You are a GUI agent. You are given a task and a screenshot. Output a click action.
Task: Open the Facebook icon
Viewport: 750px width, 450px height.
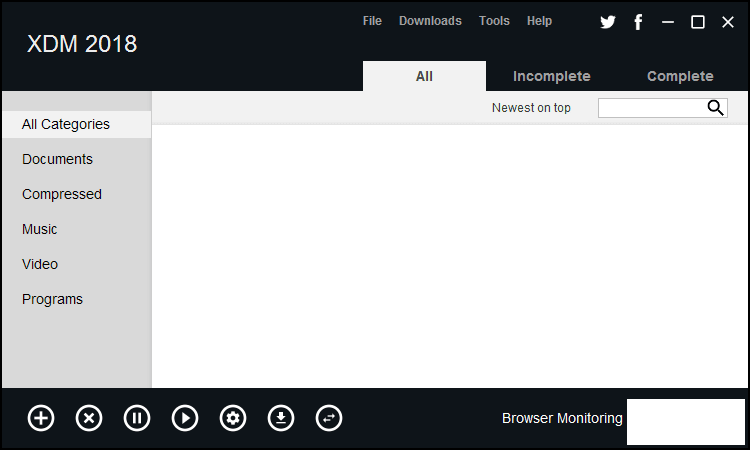coord(638,22)
